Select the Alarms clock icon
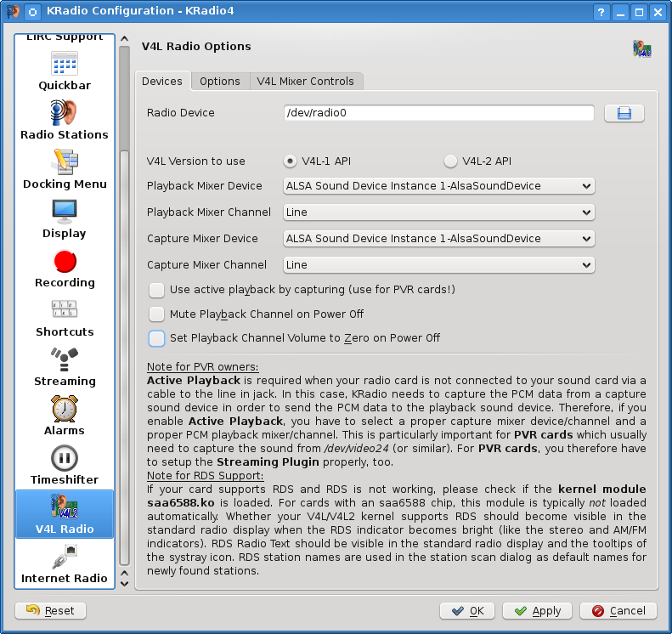The image size is (672, 634). [65, 409]
